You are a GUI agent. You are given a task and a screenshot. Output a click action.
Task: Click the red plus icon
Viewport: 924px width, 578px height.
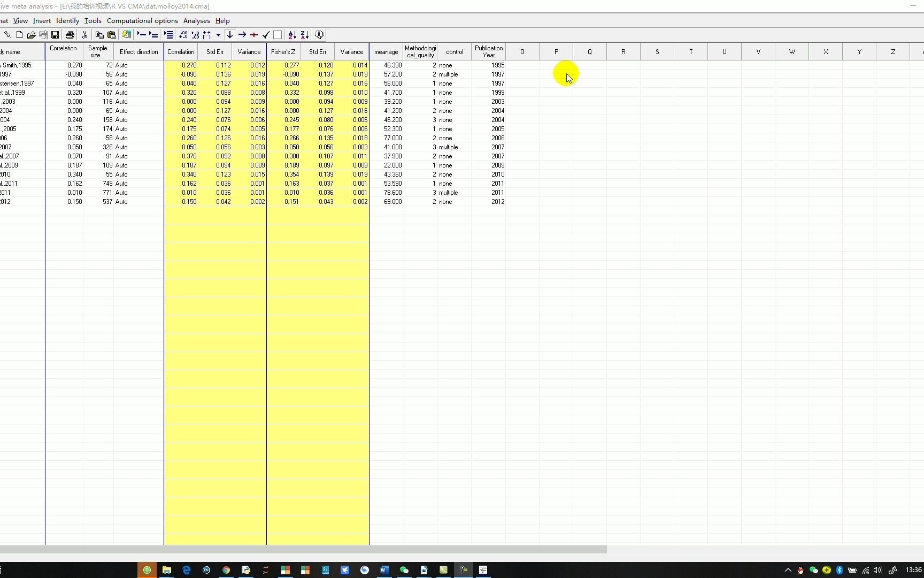254,35
